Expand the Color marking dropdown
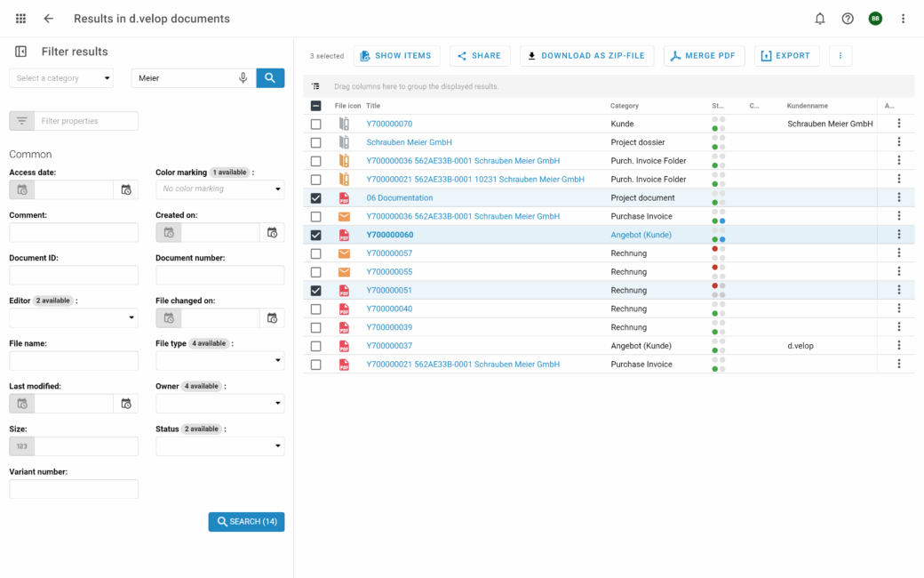 [x=219, y=189]
